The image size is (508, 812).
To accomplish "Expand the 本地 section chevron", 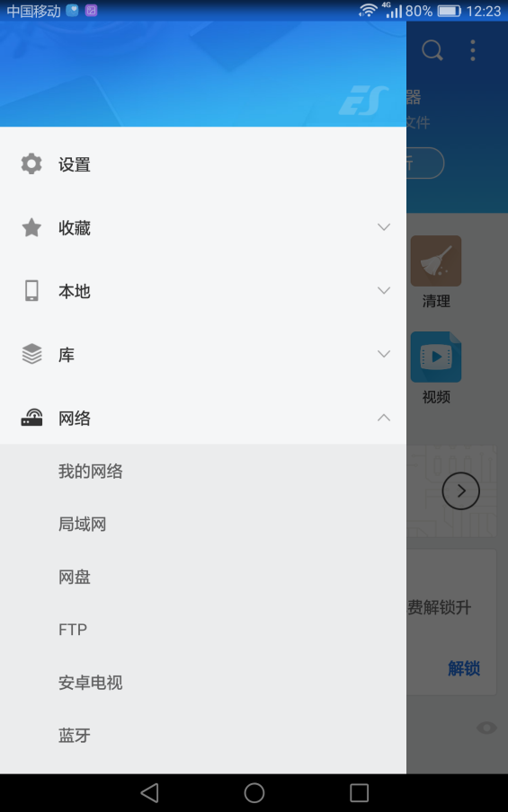I will pyautogui.click(x=384, y=290).
